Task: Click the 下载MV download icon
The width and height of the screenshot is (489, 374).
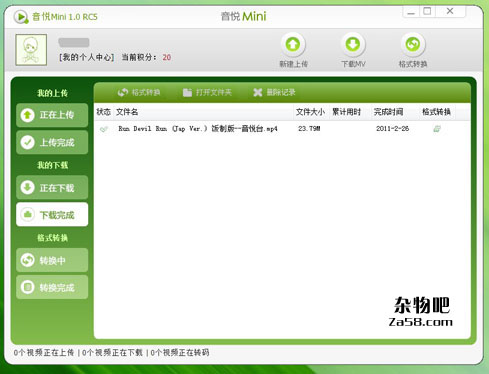Action: click(x=353, y=44)
